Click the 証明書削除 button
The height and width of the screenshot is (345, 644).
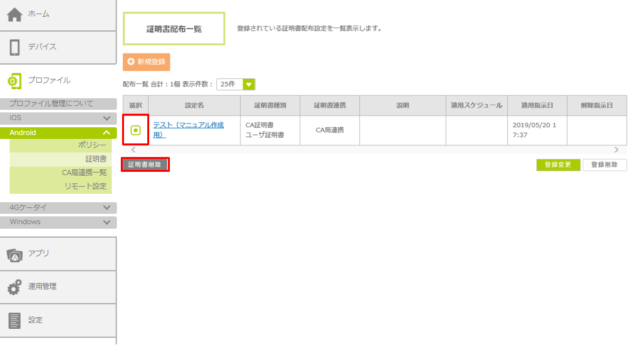pos(145,165)
